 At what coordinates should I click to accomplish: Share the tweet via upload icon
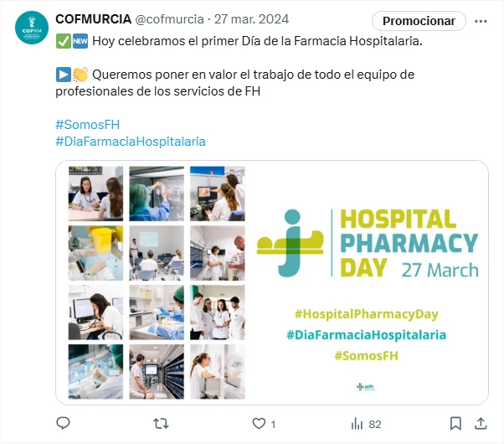coord(481,423)
